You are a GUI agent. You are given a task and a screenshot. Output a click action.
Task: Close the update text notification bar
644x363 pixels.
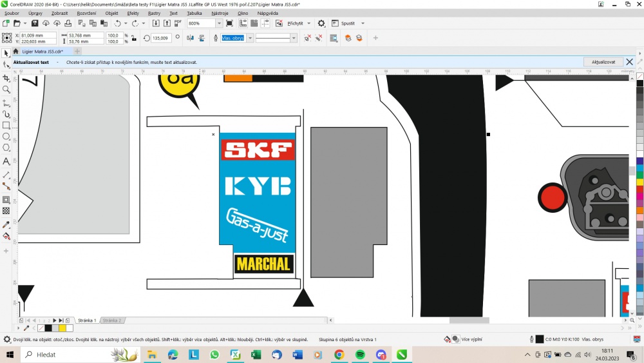click(630, 62)
